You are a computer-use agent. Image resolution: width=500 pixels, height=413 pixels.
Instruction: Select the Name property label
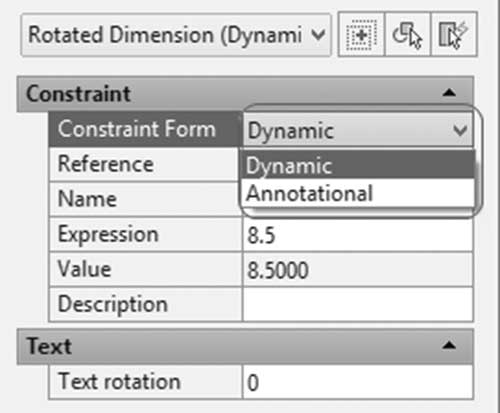coord(87,199)
